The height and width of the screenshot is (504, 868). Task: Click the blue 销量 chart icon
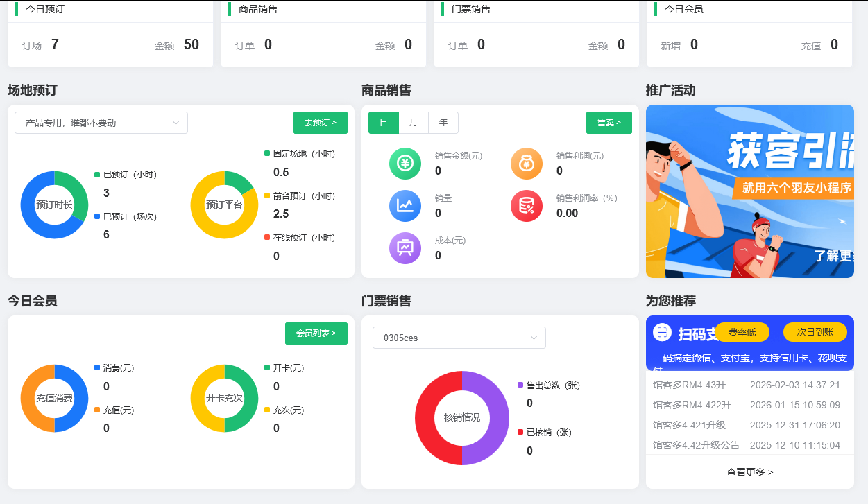pos(405,206)
